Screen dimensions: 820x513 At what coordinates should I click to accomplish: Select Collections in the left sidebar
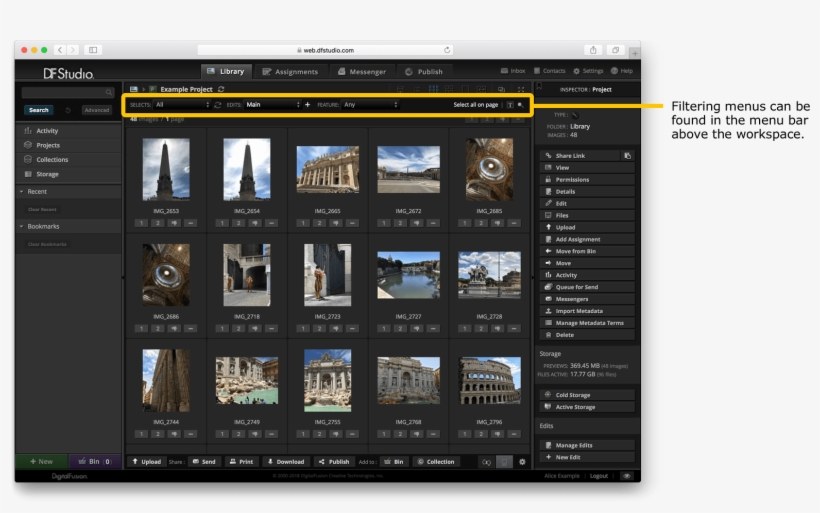click(x=69, y=160)
